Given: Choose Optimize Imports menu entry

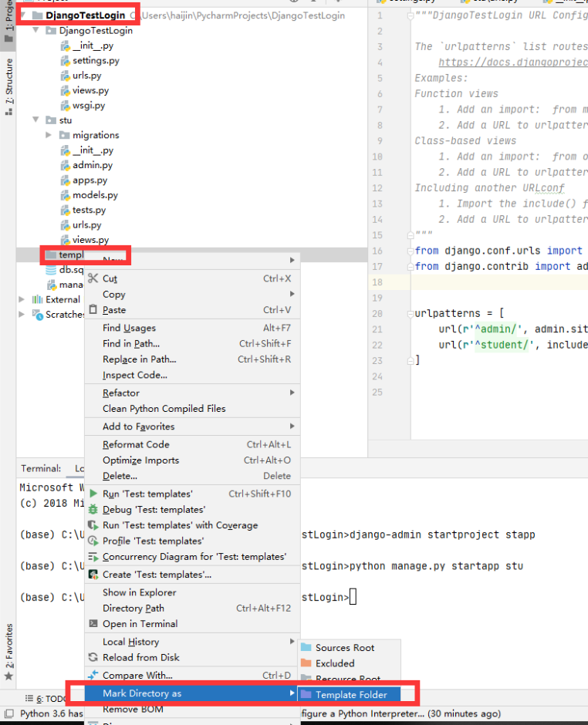Looking at the screenshot, I should pyautogui.click(x=192, y=460).
